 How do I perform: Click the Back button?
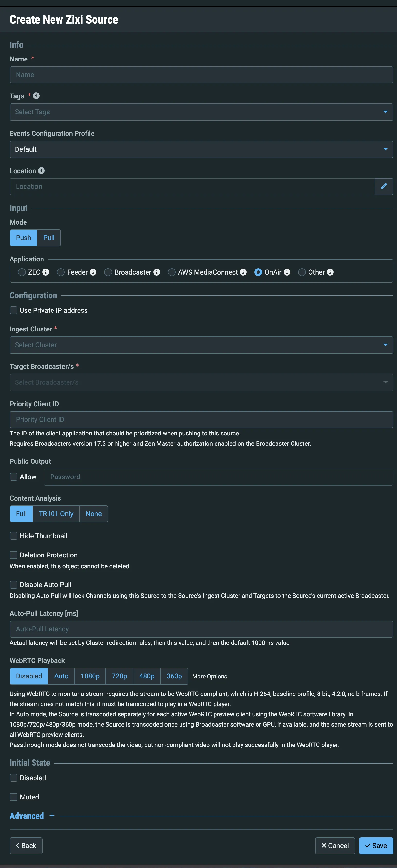pos(26,846)
